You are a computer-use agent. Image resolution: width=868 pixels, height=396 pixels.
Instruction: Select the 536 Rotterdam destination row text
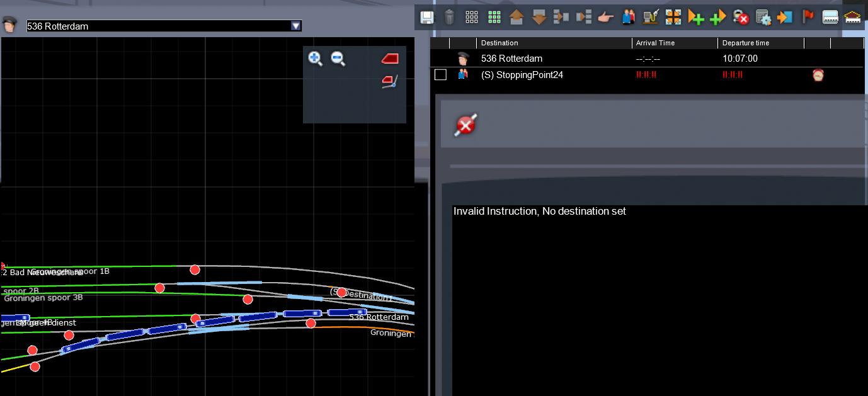[x=511, y=59]
